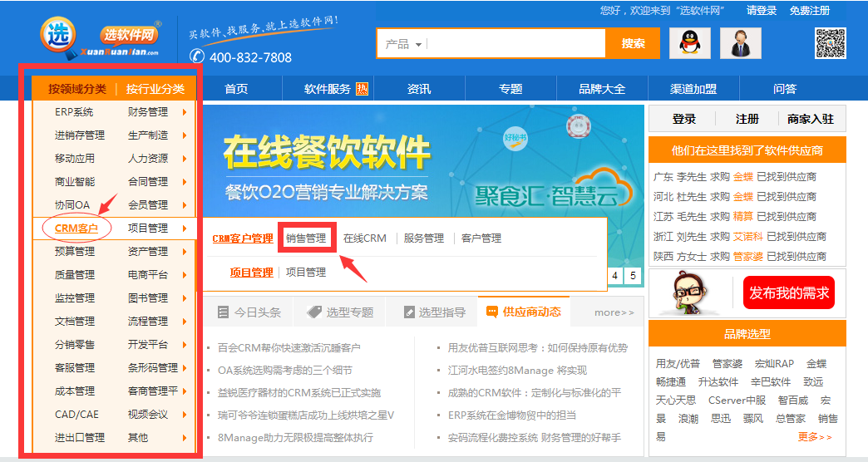Open 渠道加盟 navigation item

point(693,89)
